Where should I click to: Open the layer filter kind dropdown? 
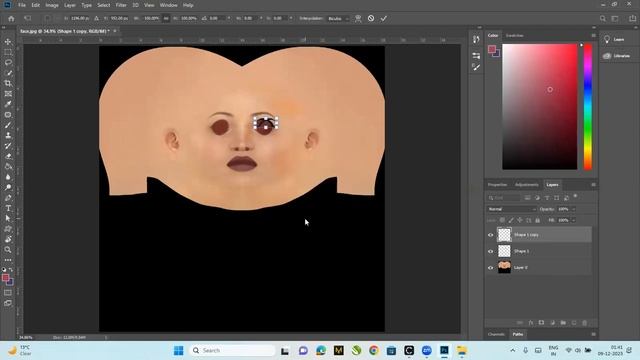click(x=504, y=198)
